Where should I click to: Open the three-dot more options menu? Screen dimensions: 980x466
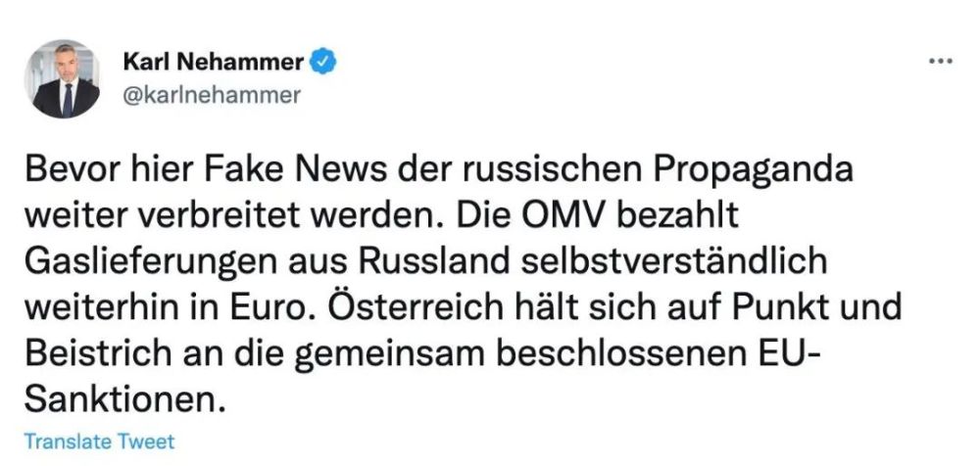click(x=940, y=61)
